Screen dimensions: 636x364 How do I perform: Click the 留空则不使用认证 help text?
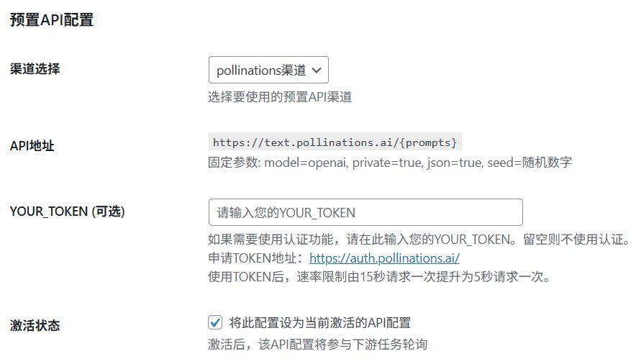coord(581,240)
